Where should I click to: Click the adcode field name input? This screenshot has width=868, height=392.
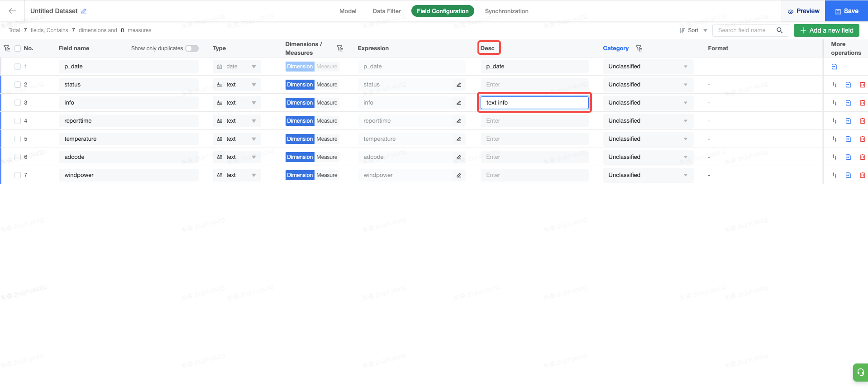(x=129, y=157)
